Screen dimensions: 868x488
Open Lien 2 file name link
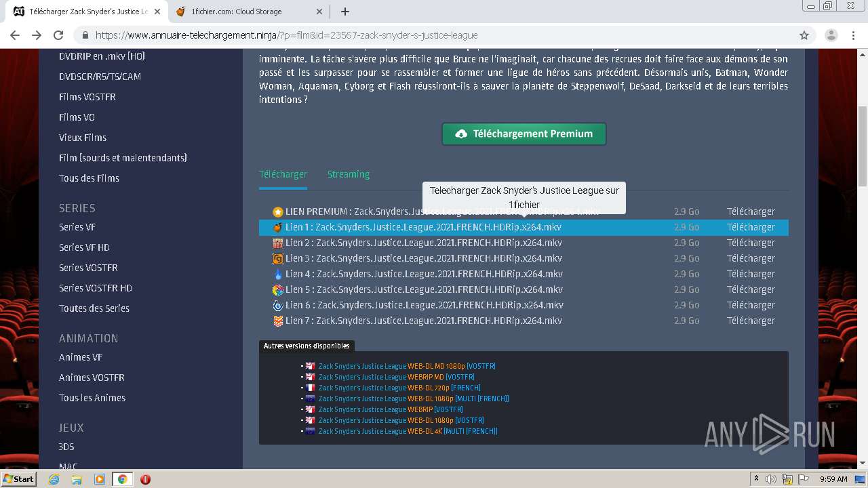[x=424, y=243]
